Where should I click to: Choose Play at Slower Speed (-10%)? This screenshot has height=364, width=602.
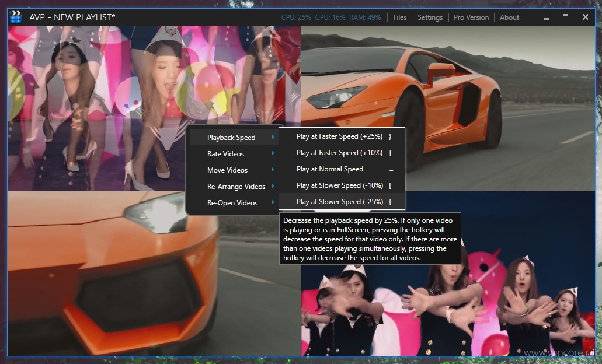pyautogui.click(x=342, y=185)
